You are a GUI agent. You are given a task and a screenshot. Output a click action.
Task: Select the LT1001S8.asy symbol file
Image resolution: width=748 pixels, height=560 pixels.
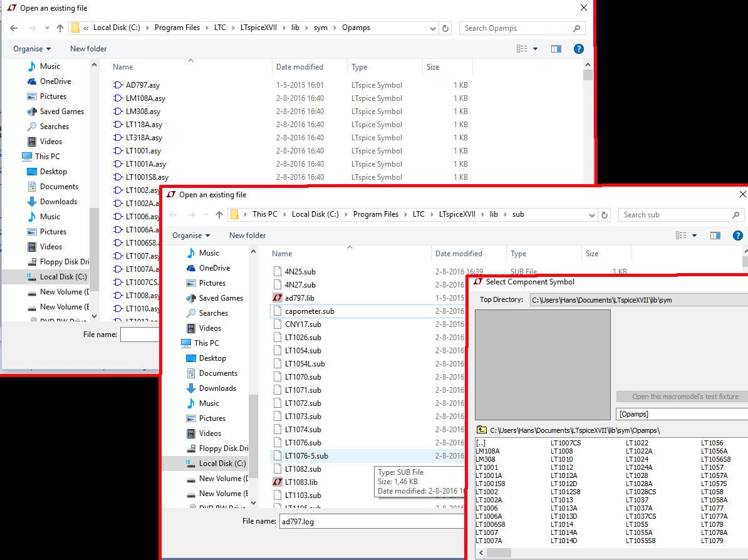click(x=147, y=177)
